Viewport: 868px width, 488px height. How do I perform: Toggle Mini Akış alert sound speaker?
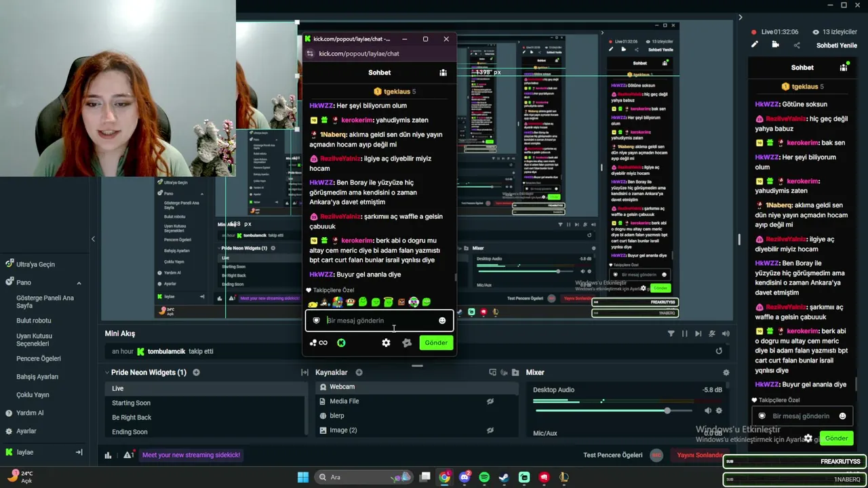726,333
